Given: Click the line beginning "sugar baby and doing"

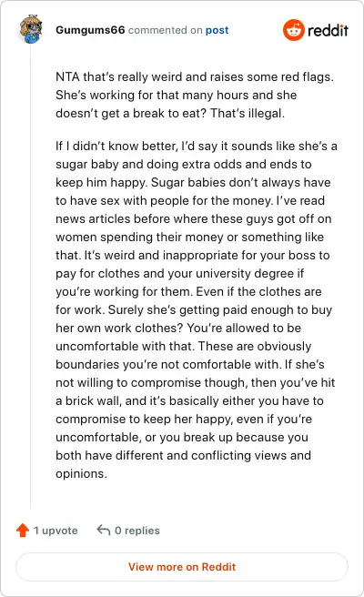Looking at the screenshot, I should [x=184, y=165].
